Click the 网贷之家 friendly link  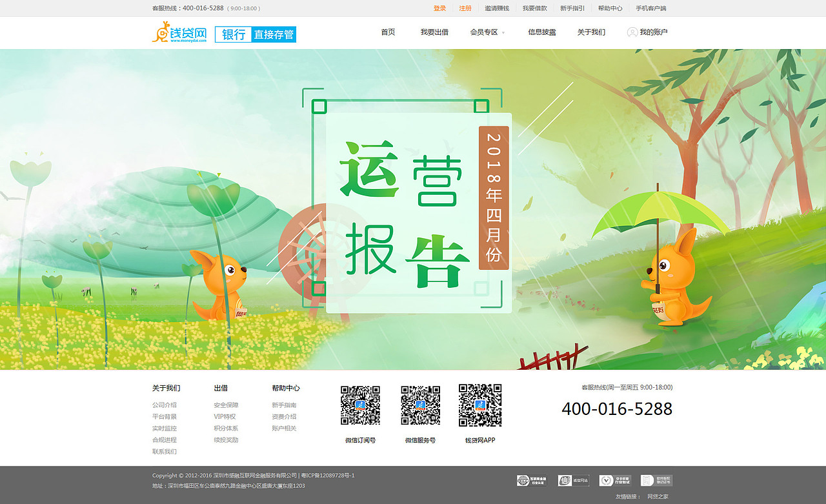point(659,496)
